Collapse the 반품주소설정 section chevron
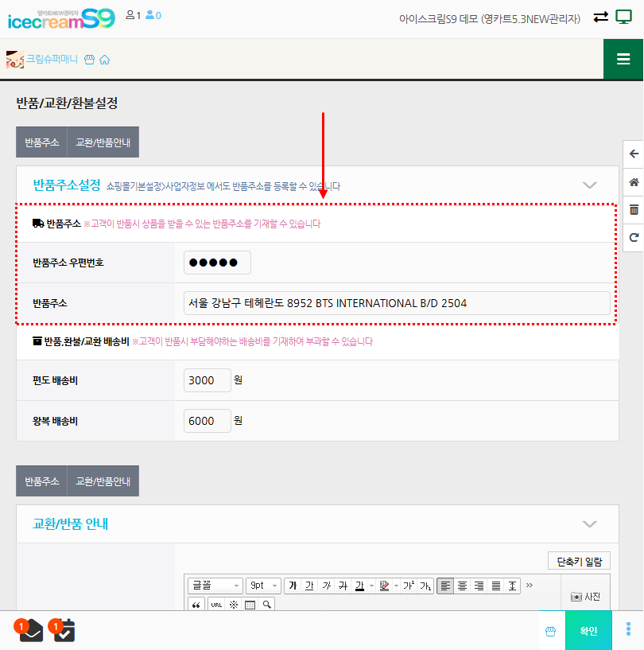This screenshot has height=650, width=644. 589,185
